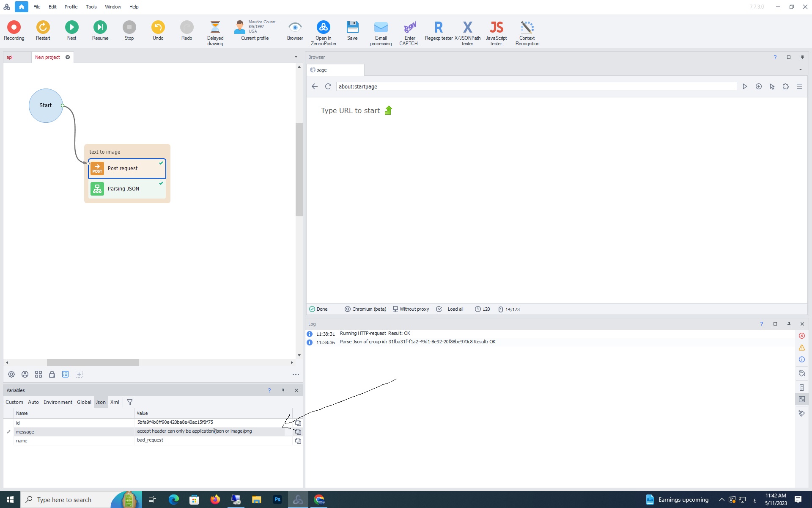Open the Help menu

pyautogui.click(x=134, y=7)
